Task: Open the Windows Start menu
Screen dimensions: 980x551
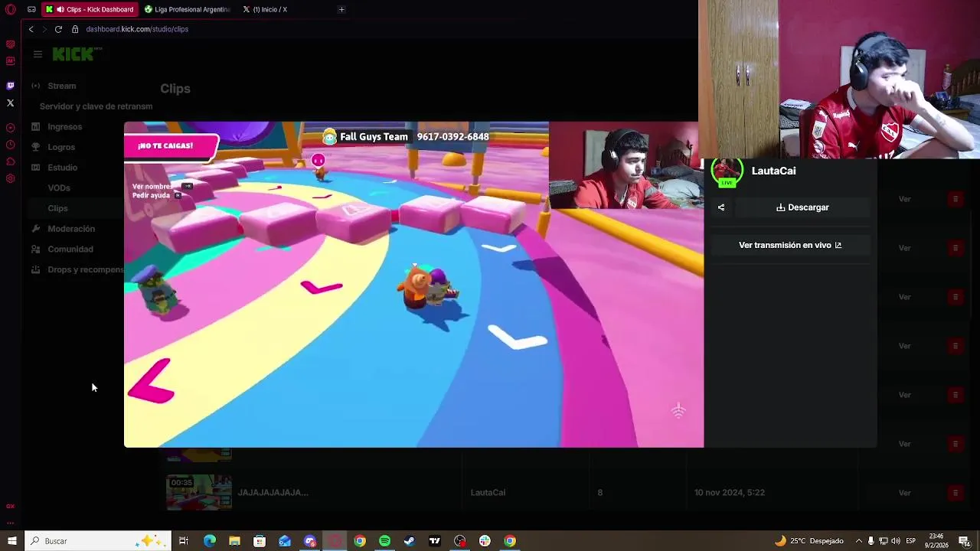Action: [11, 541]
